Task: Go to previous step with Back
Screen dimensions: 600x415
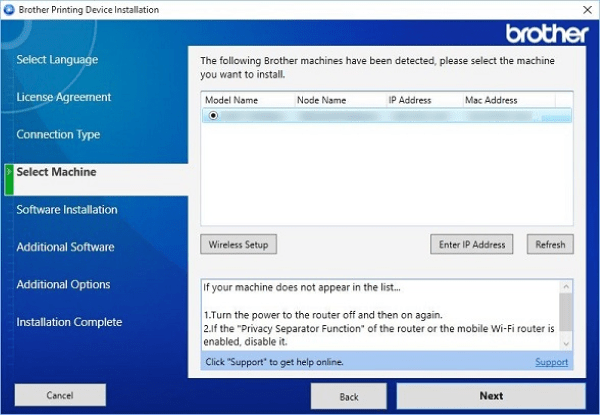Action: click(349, 397)
